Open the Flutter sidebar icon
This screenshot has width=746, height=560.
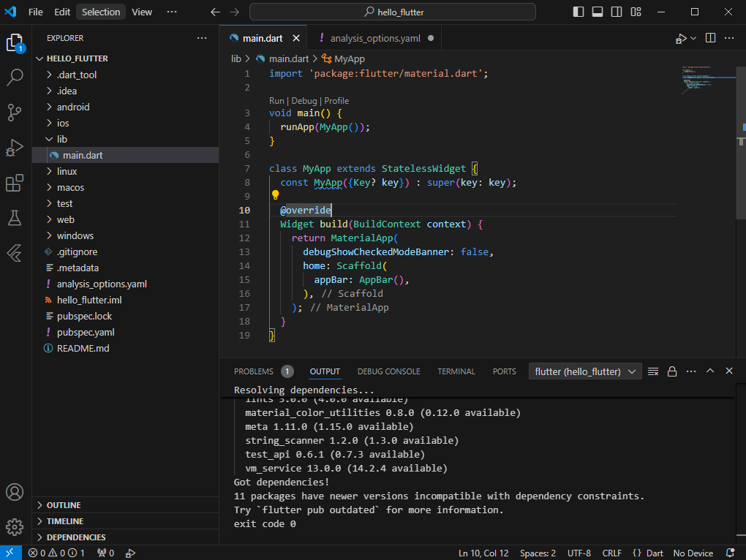tap(15, 253)
